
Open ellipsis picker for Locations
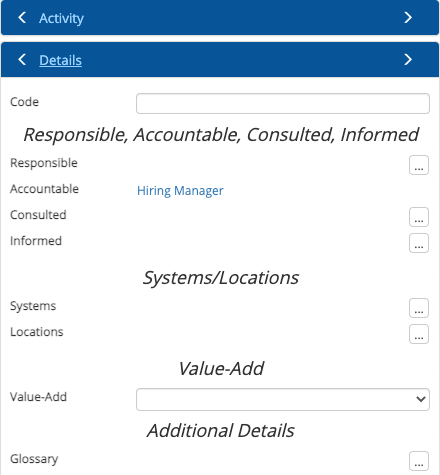click(419, 334)
